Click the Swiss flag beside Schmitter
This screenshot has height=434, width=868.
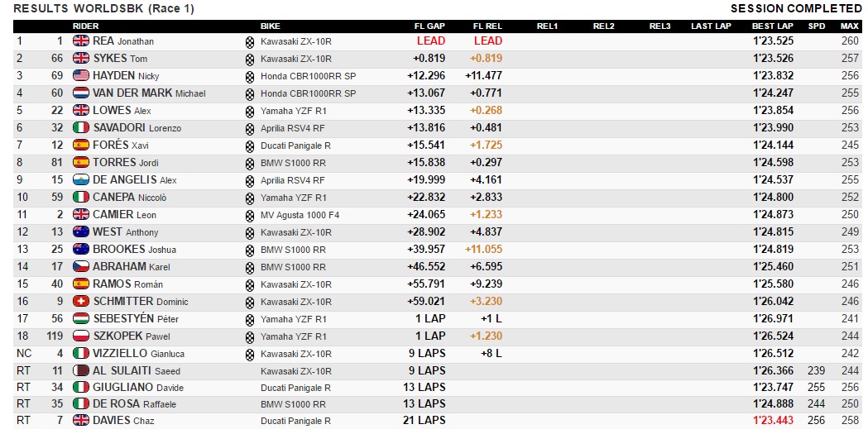pyautogui.click(x=81, y=301)
